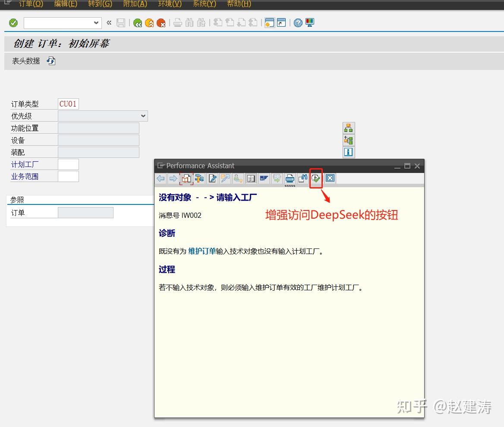This screenshot has height=427, width=504.
Task: Click the yellow Exit icon
Action: point(149,22)
